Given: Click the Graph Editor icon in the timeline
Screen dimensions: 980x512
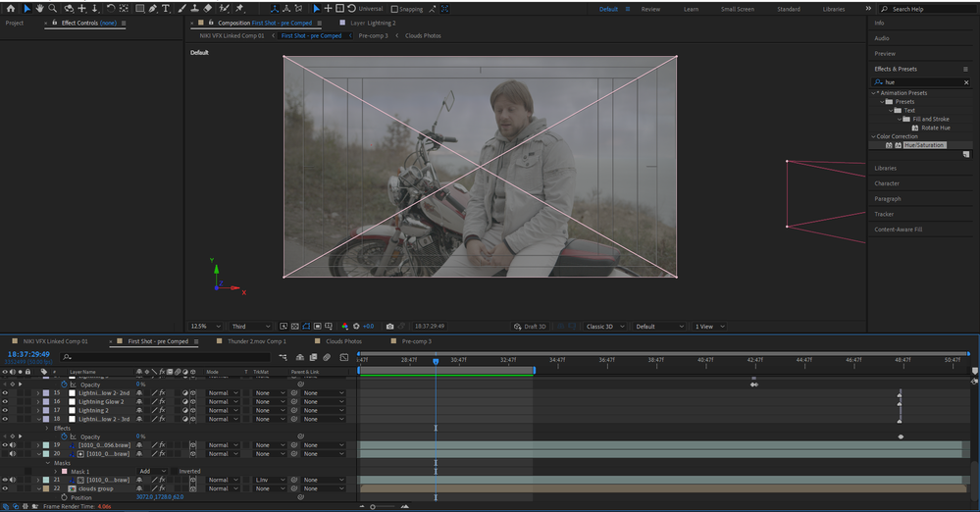Looking at the screenshot, I should click(343, 358).
